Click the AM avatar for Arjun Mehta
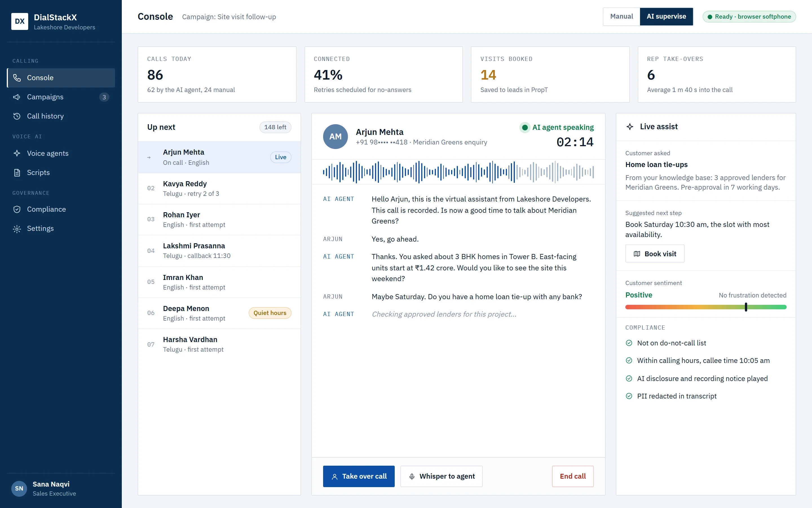Image resolution: width=812 pixels, height=508 pixels. (335, 137)
